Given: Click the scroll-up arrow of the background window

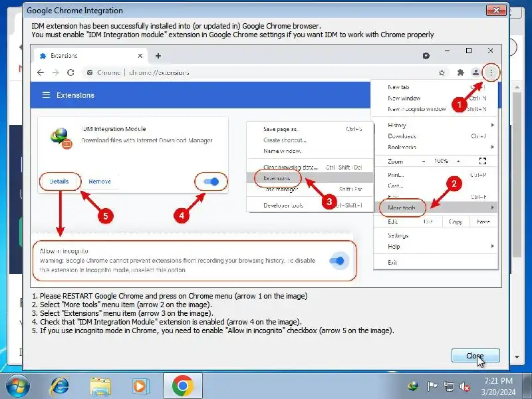Looking at the screenshot, I should (517, 88).
